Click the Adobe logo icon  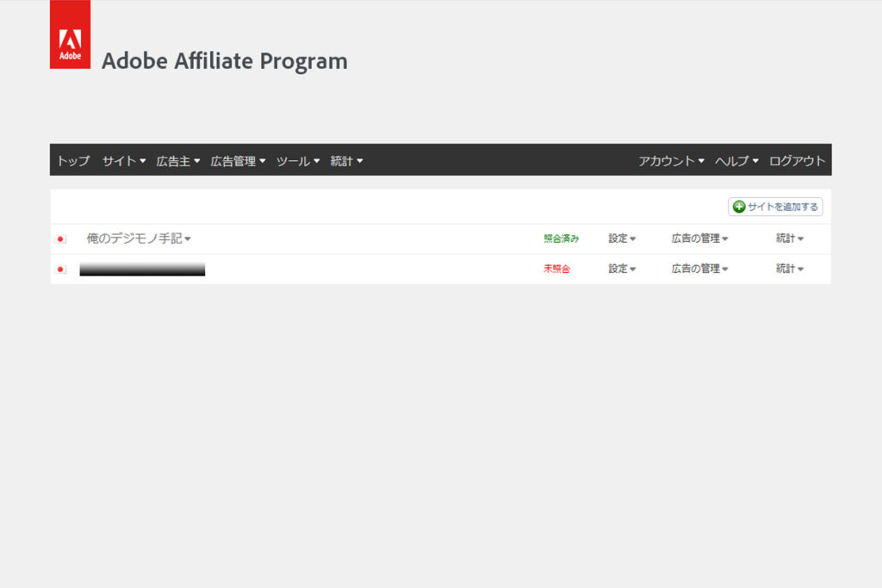tap(70, 34)
